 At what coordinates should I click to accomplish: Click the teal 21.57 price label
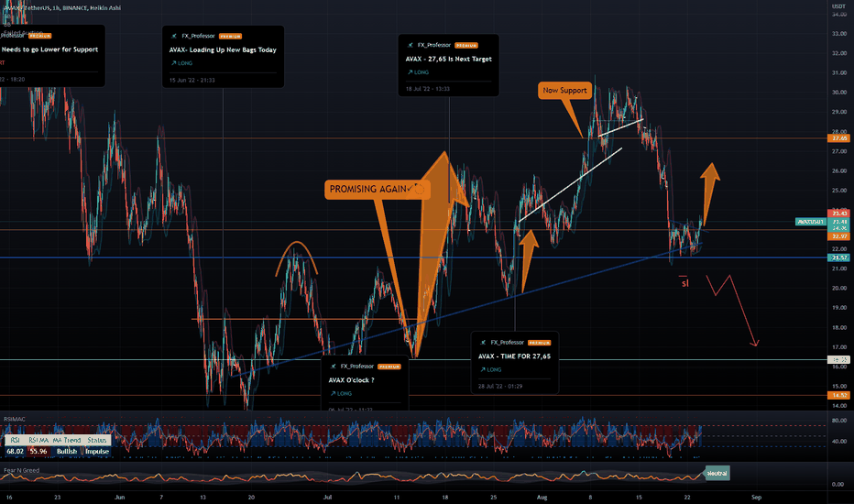[839, 257]
